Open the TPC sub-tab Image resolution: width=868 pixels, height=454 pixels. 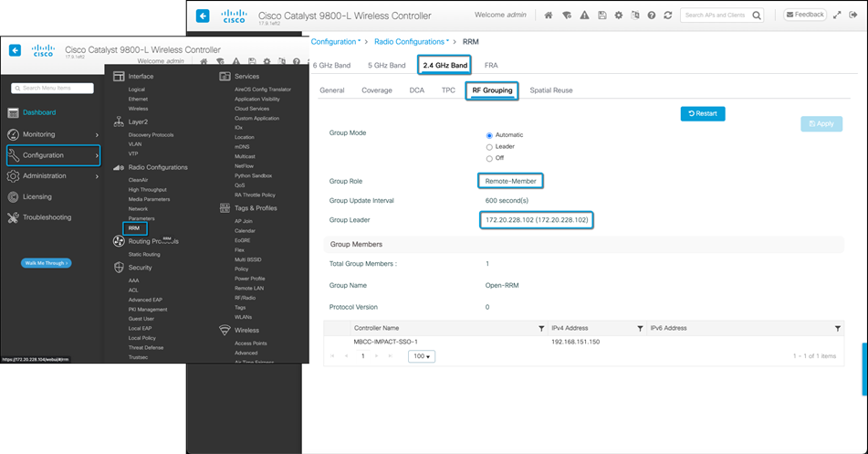pyautogui.click(x=448, y=90)
